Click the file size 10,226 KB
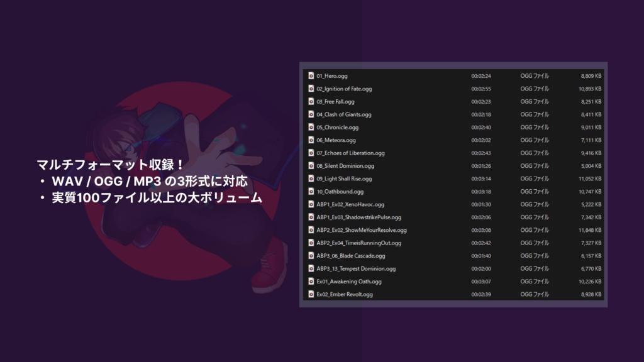 pyautogui.click(x=590, y=282)
